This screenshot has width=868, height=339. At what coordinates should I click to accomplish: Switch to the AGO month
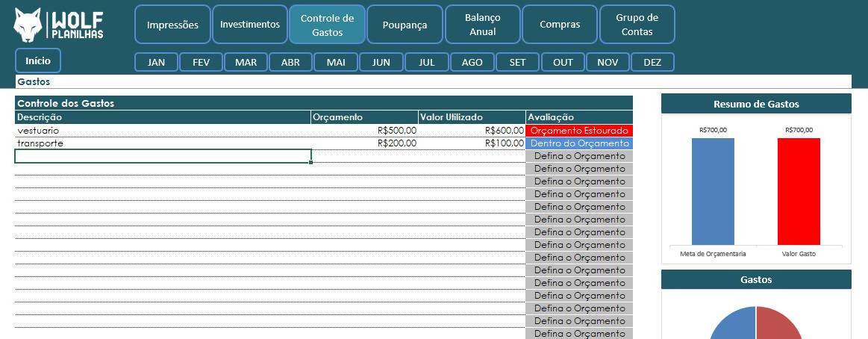click(x=472, y=62)
